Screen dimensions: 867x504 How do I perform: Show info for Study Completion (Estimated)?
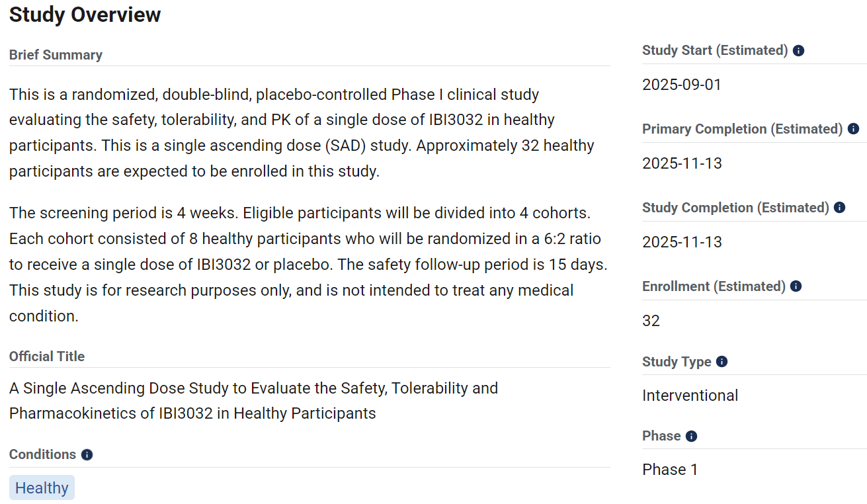coord(839,208)
